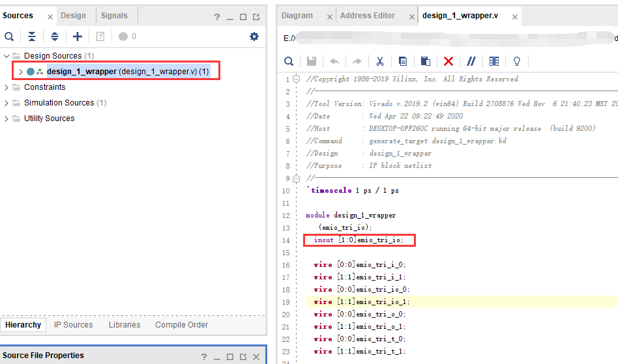The width and height of the screenshot is (618, 364).
Task: Close the design_1_wrapper.v tab
Action: (515, 17)
